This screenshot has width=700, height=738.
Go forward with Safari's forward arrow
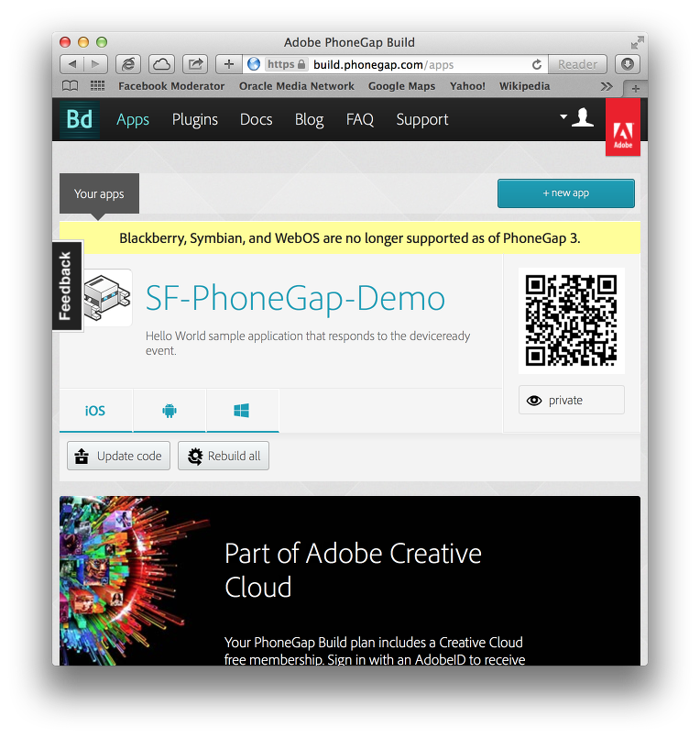95,64
